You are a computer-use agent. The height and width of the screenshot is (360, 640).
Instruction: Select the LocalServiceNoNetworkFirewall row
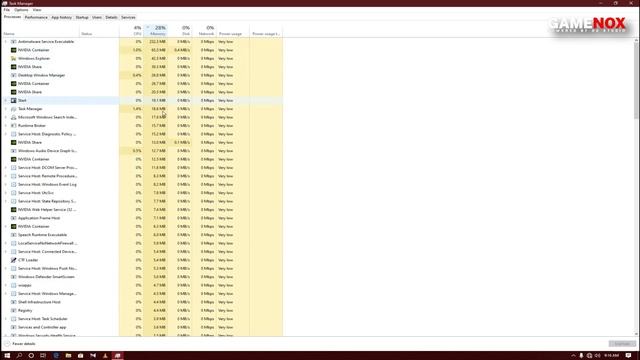click(x=142, y=243)
